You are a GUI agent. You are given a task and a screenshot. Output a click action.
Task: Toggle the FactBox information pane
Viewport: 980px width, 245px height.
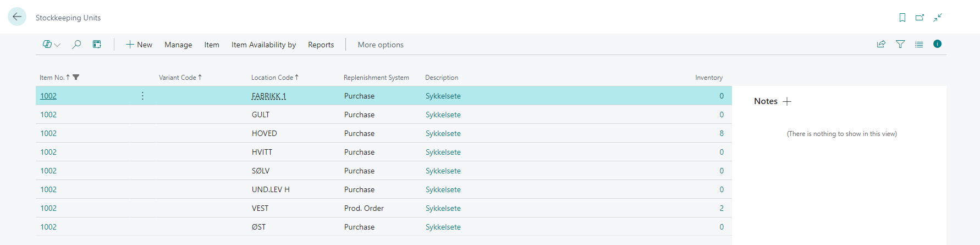point(938,44)
